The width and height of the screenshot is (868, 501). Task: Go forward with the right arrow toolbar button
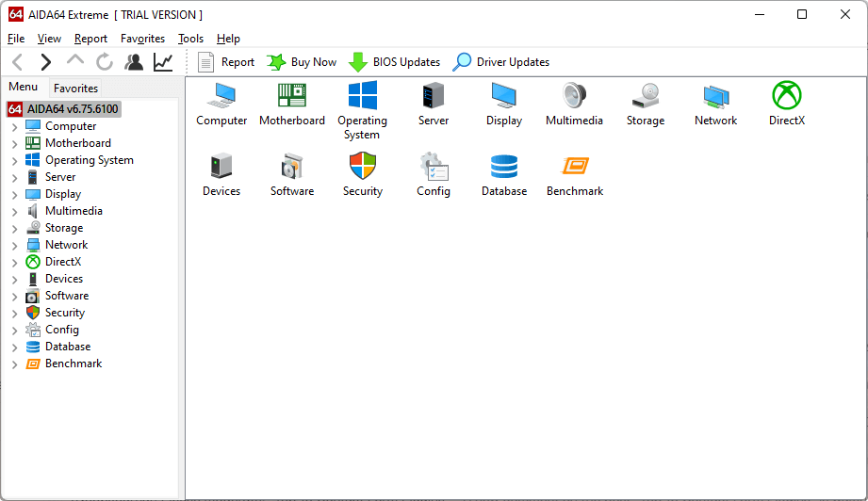[x=46, y=62]
